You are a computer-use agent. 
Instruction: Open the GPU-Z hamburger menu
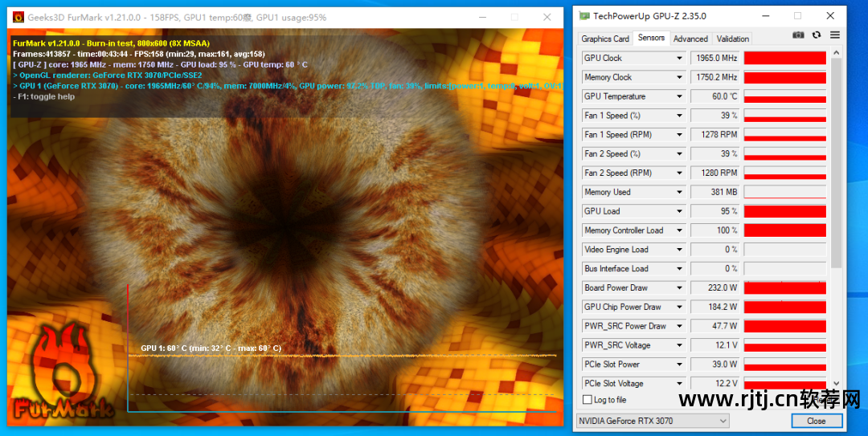tap(835, 35)
